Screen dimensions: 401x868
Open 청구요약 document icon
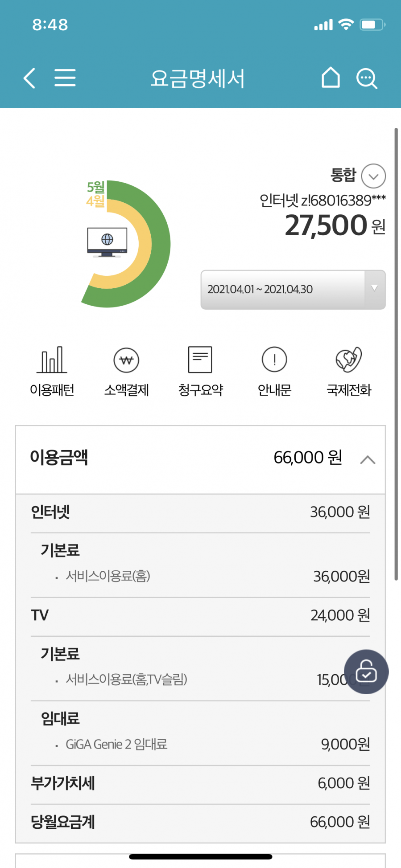200,360
